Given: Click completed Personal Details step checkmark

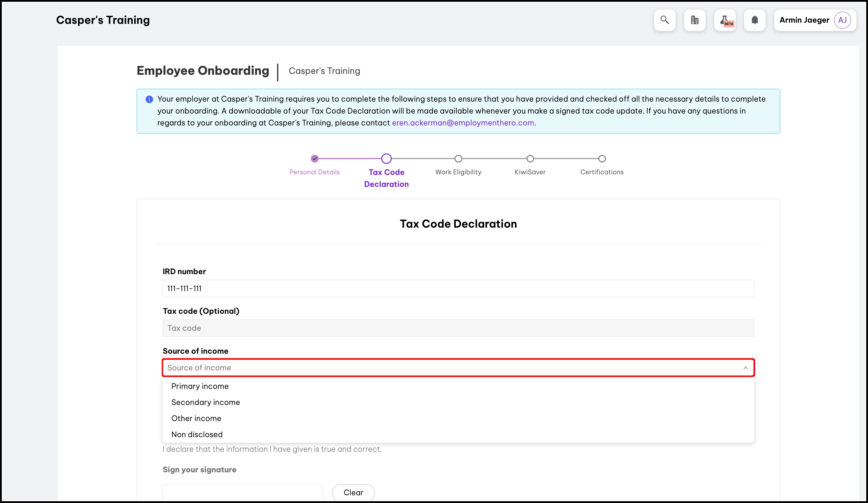Looking at the screenshot, I should point(315,159).
